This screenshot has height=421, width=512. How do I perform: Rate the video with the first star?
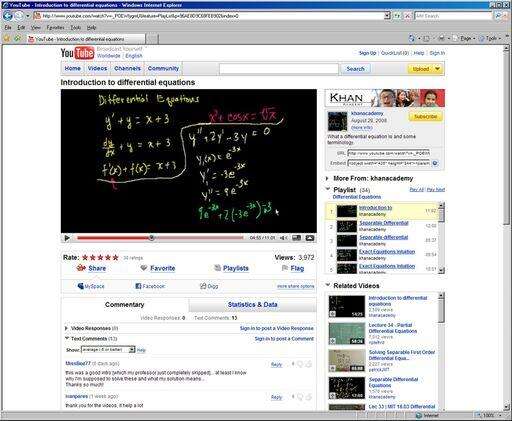(85, 257)
